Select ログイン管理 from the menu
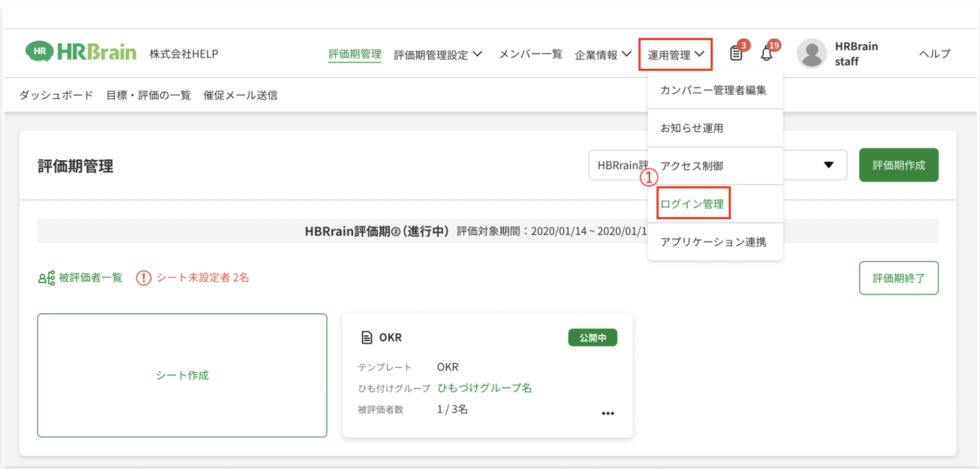 click(692, 203)
